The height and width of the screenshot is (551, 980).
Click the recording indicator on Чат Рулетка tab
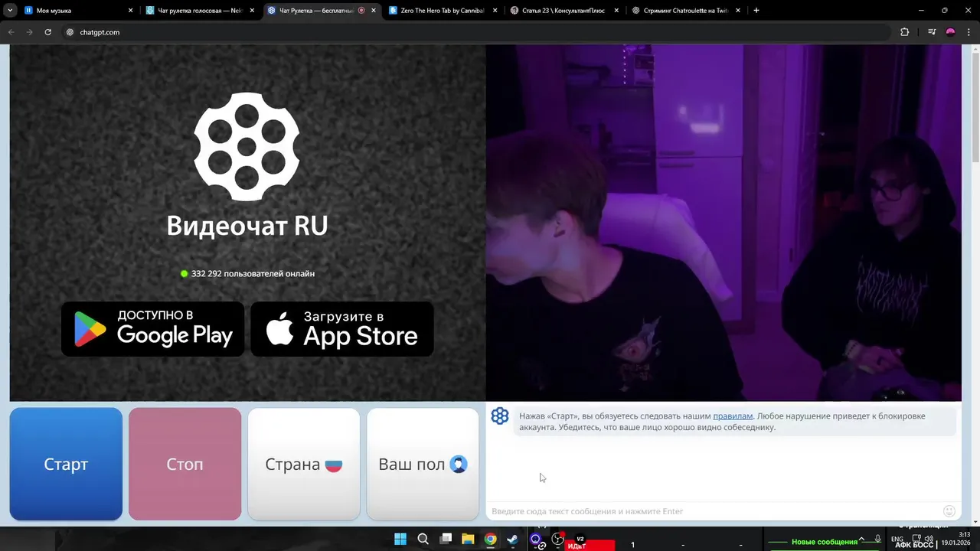(361, 11)
